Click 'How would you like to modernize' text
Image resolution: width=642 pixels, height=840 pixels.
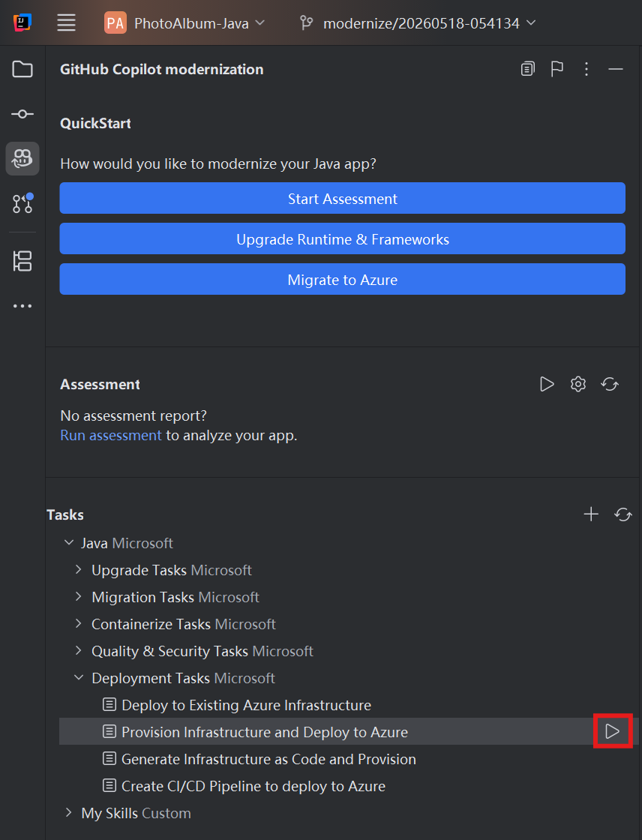click(x=218, y=163)
